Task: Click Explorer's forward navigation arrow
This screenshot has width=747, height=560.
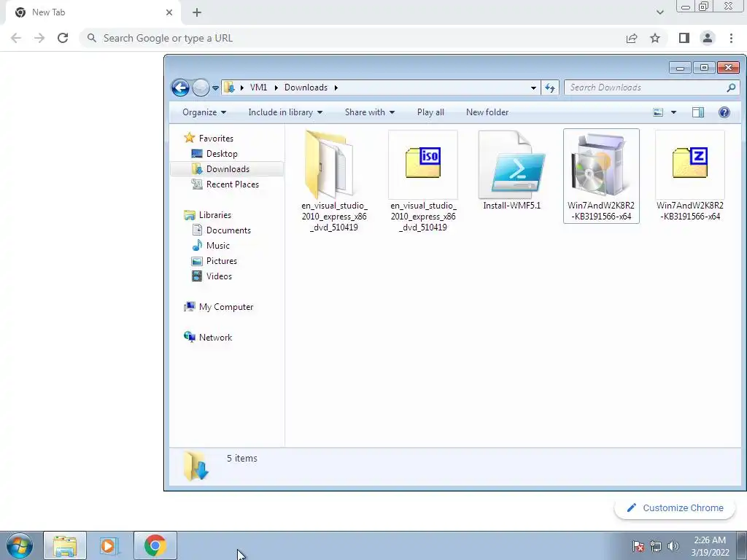Action: coord(201,87)
